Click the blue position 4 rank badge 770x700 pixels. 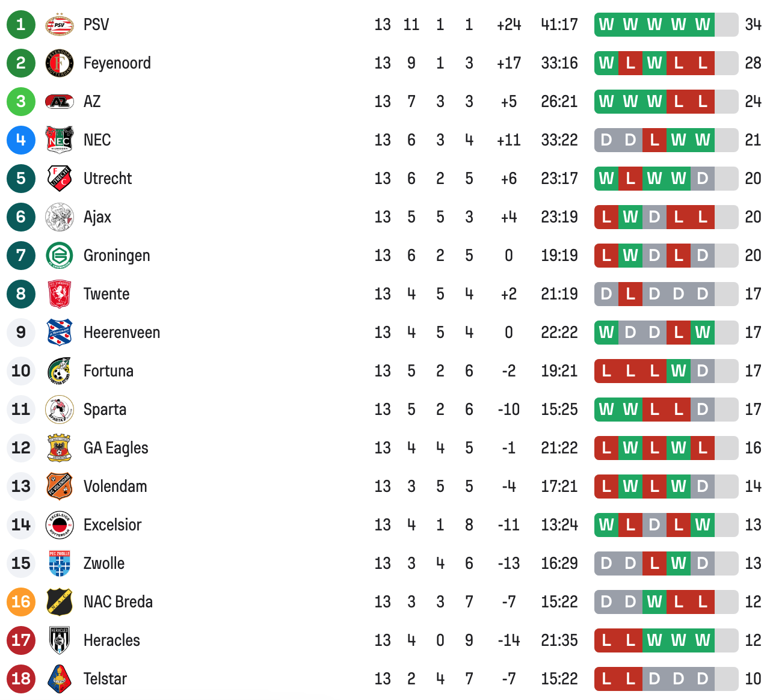[x=21, y=140]
